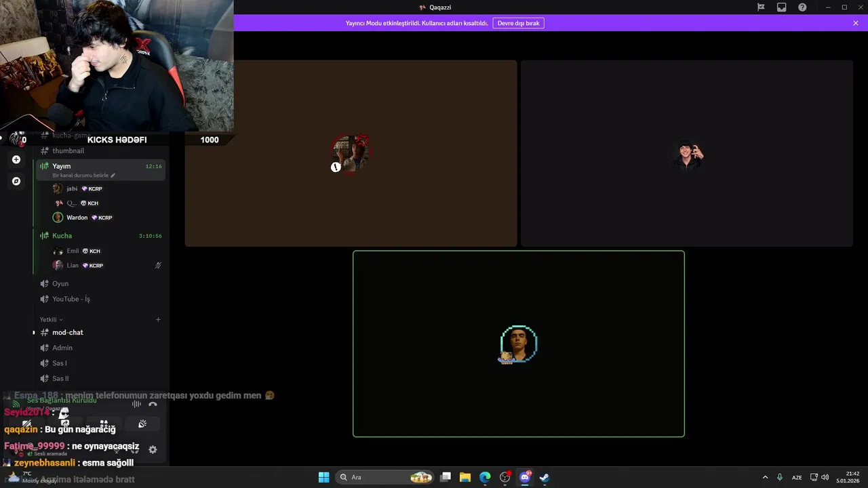
Task: Join the Kucha voice channel
Action: (99, 236)
